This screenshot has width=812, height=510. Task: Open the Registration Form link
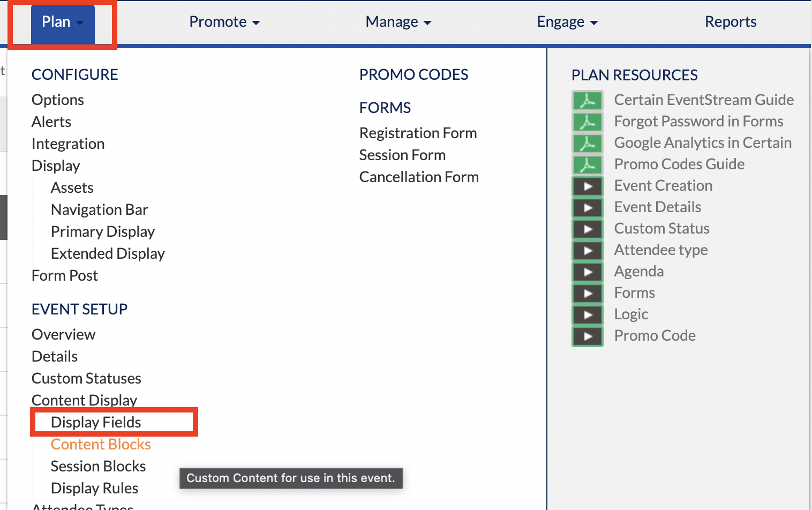tap(418, 133)
